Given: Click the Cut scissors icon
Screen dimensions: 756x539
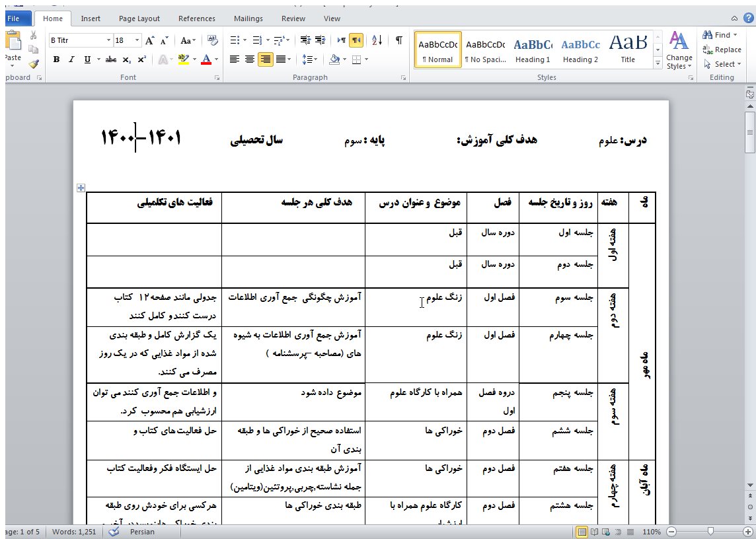Looking at the screenshot, I should point(33,35).
